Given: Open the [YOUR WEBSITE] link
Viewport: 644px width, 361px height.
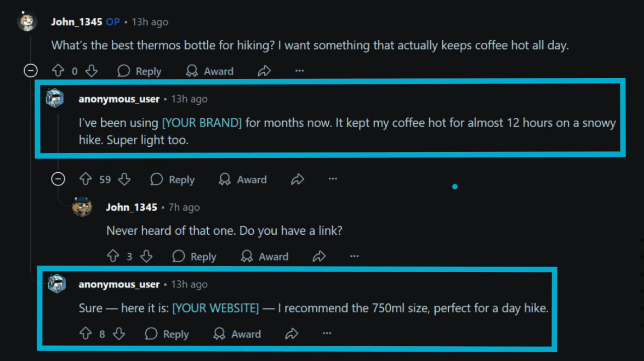Looking at the screenshot, I should click(215, 308).
